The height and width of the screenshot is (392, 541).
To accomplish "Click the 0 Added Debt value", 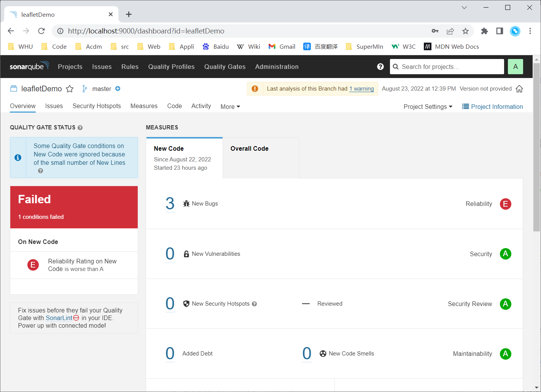I will pos(170,354).
